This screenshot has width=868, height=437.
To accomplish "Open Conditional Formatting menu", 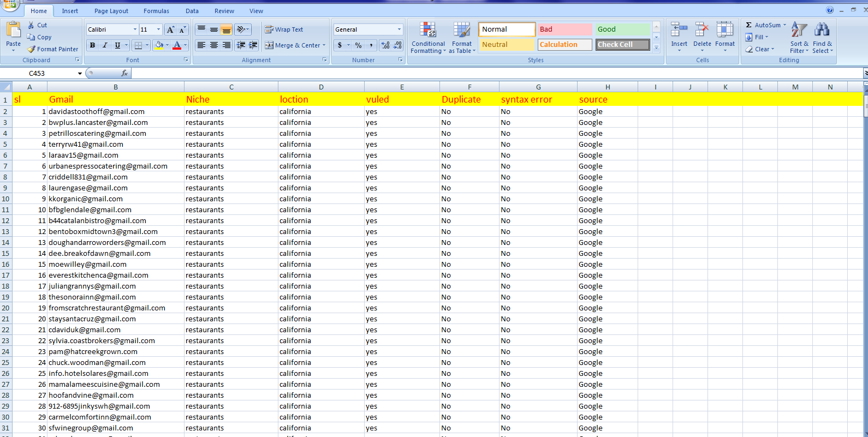I will click(427, 38).
